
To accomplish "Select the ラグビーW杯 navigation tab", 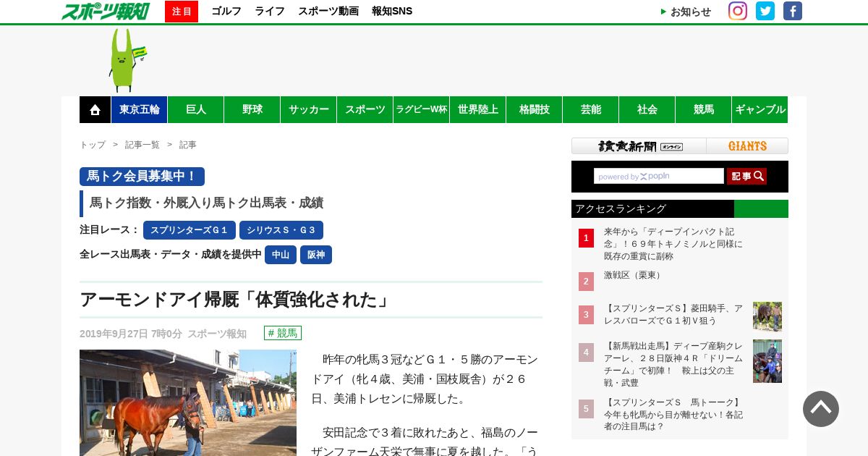I will click(x=422, y=110).
